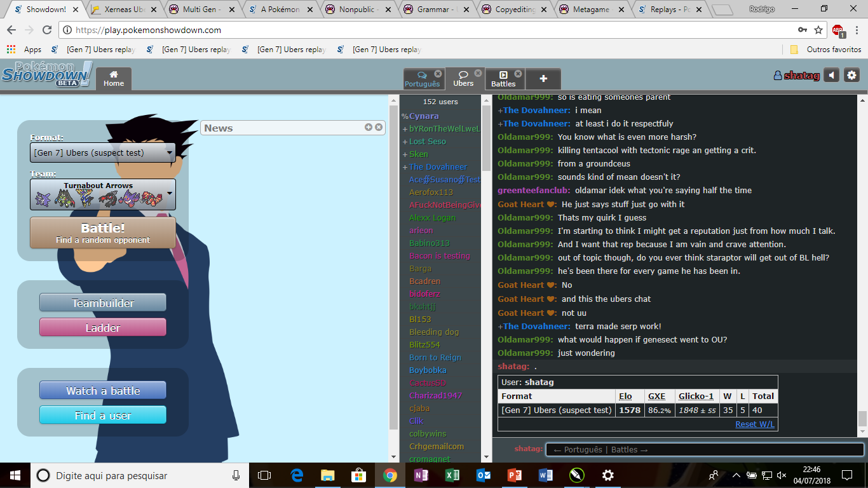Open Excel from the Windows taskbar
The image size is (868, 488).
click(452, 475)
